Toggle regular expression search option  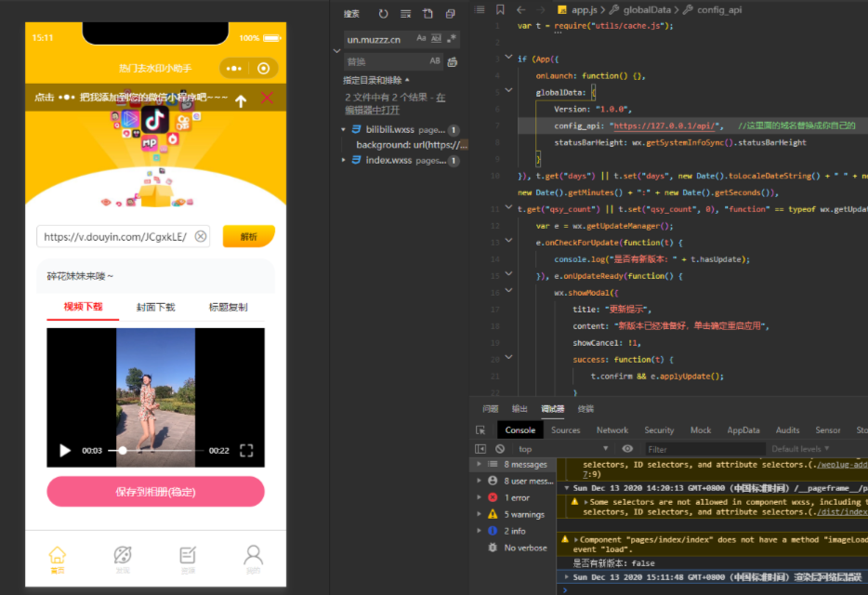[452, 38]
